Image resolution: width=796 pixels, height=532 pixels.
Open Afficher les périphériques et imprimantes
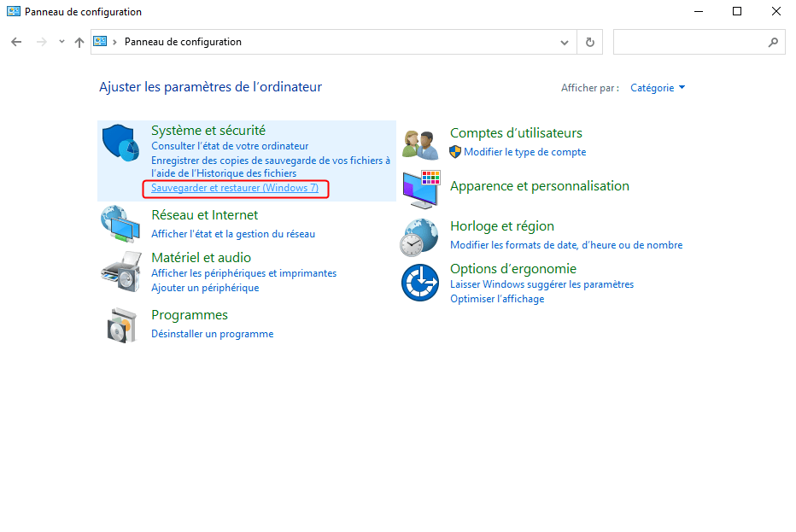coord(243,273)
